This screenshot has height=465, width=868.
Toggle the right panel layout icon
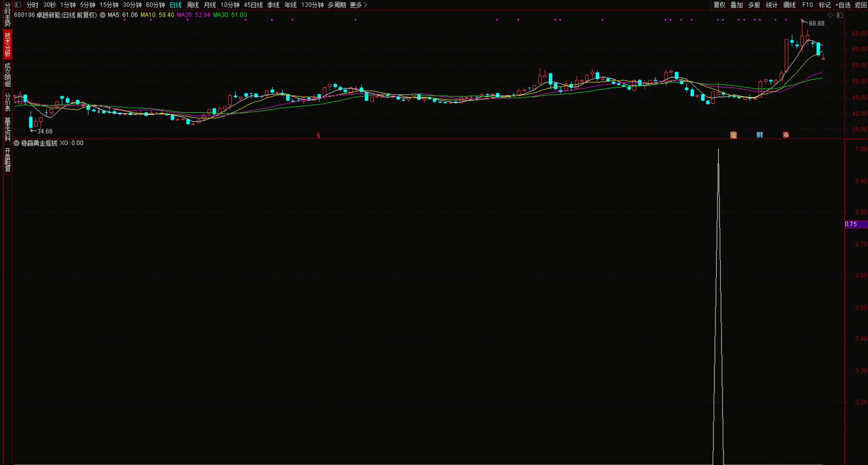coord(840,15)
